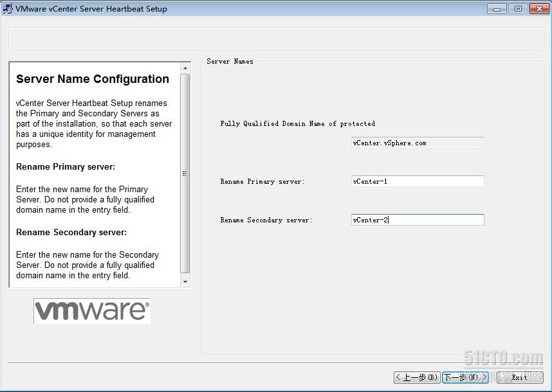The width and height of the screenshot is (552, 392).
Task: Click the VMware logo image
Action: click(92, 311)
